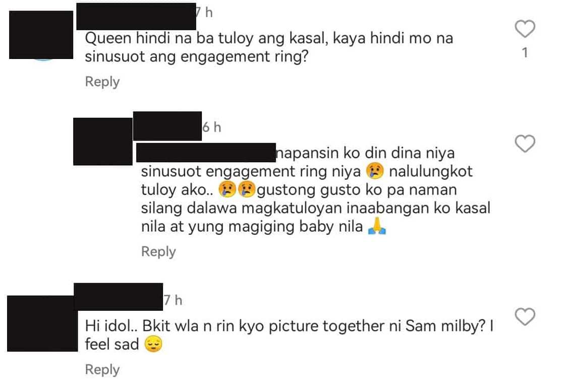Click the 7 h timestamp on first comment

point(205,13)
